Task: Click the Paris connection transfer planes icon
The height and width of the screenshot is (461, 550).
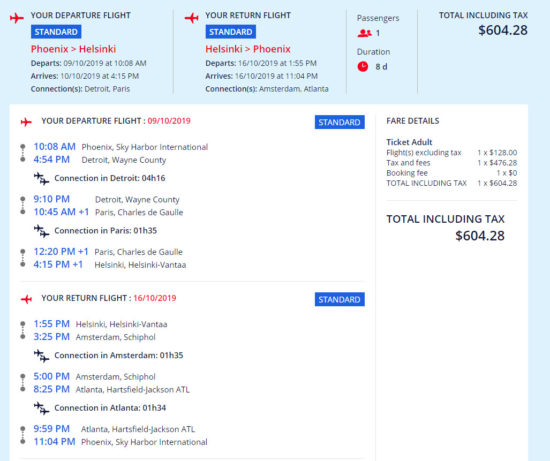Action: 41,231
